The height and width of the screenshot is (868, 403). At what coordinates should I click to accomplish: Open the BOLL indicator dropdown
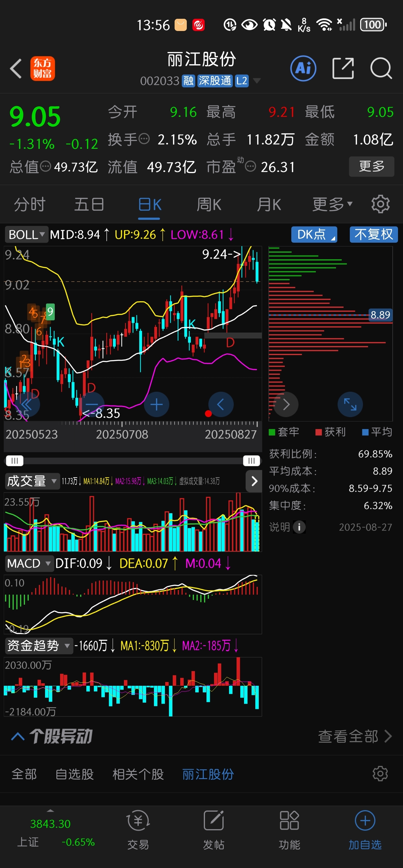(x=27, y=235)
